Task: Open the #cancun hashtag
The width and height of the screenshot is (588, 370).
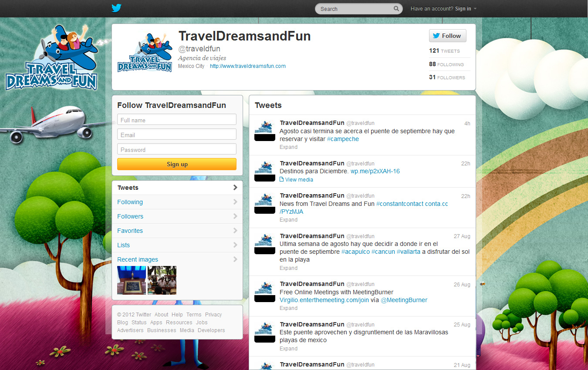Action: 383,252
